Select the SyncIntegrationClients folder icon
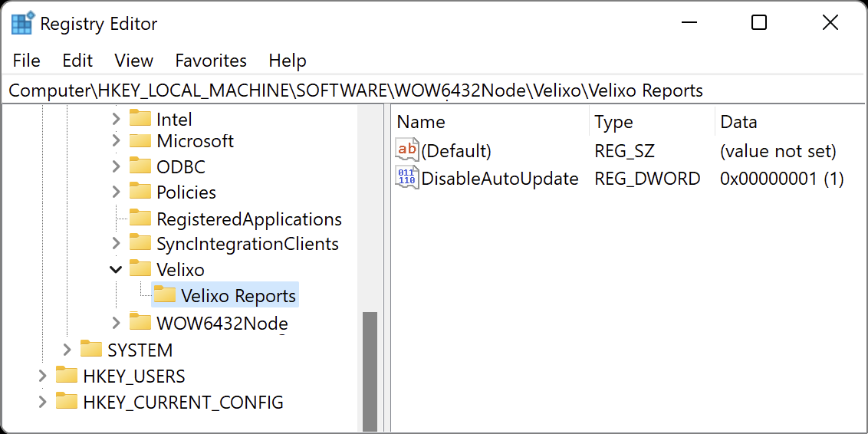Viewport: 868px width, 434px height. 140,243
